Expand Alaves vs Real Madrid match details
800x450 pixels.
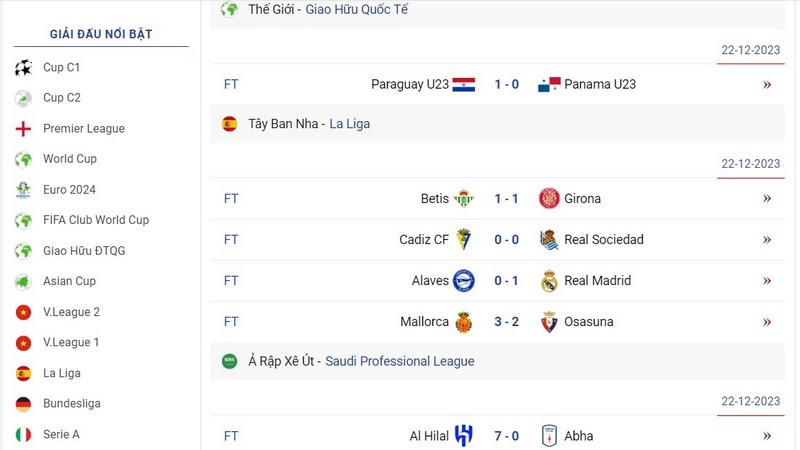(767, 281)
